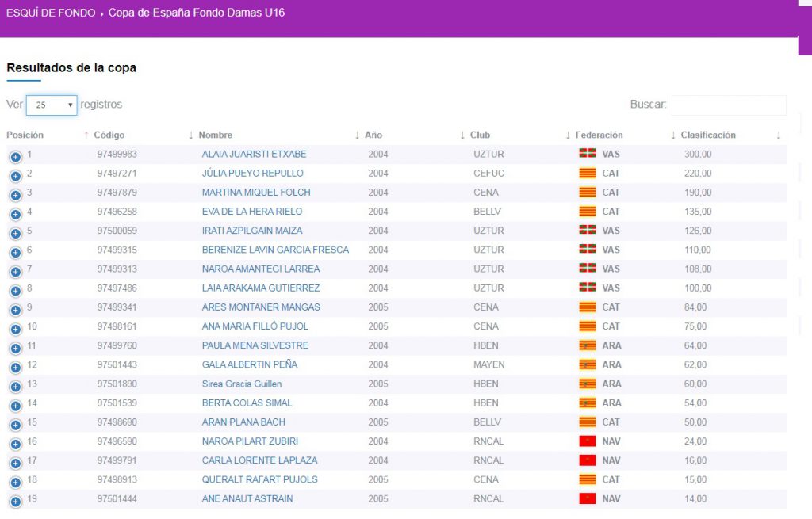812x519 pixels.
Task: Open LAIA ARAKAMA GUTIERREZ athlete link
Action: 261,288
